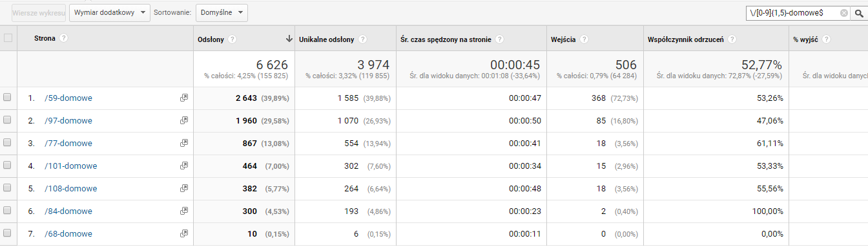Check the box for /97-domowe row

click(8, 120)
